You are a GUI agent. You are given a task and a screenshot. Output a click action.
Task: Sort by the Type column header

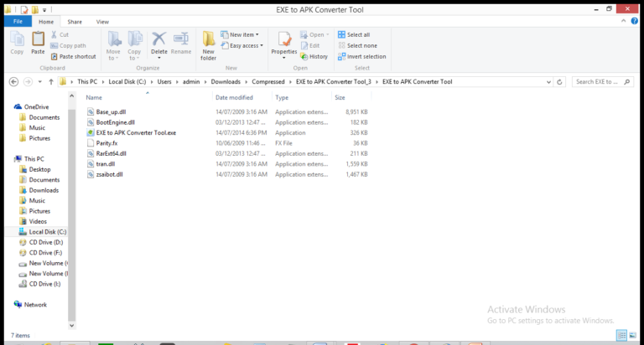282,98
